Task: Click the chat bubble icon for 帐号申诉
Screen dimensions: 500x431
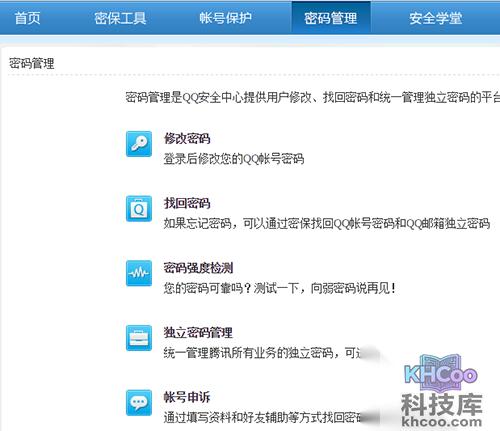Action: (x=139, y=403)
